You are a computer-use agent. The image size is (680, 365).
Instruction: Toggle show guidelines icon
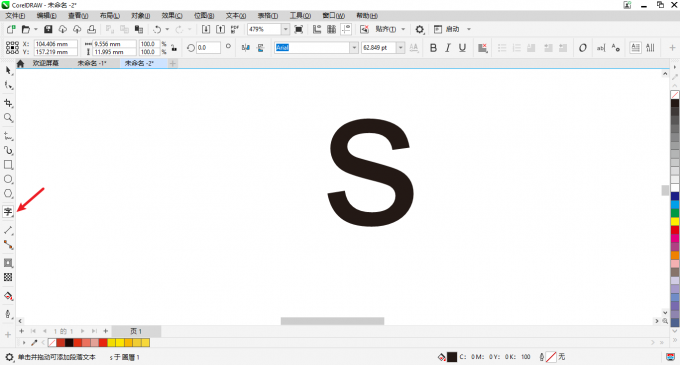click(x=346, y=29)
